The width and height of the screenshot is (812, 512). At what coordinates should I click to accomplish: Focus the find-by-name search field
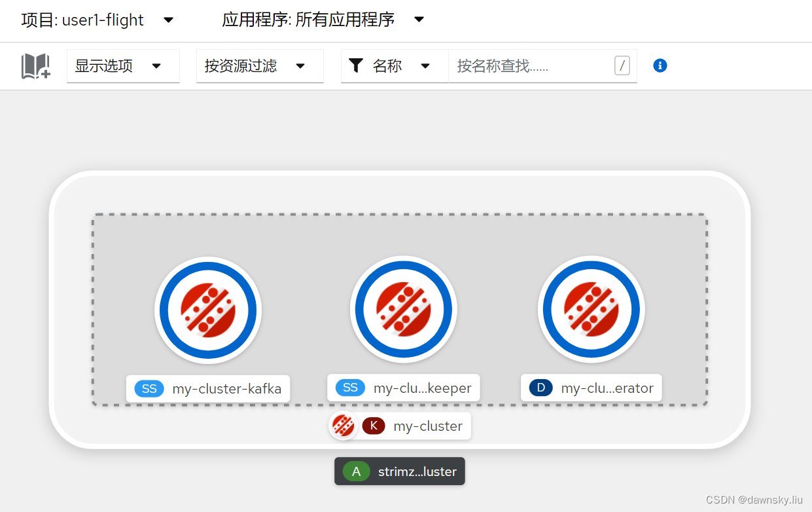(542, 66)
